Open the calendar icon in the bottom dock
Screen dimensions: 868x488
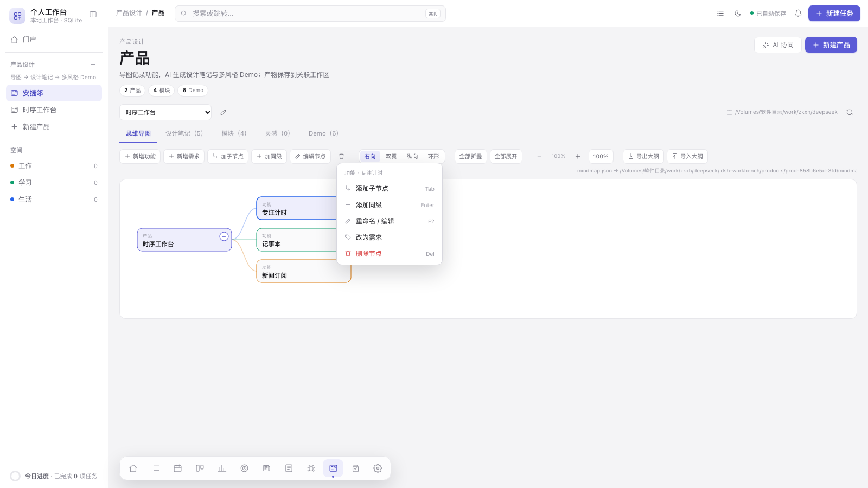(178, 468)
